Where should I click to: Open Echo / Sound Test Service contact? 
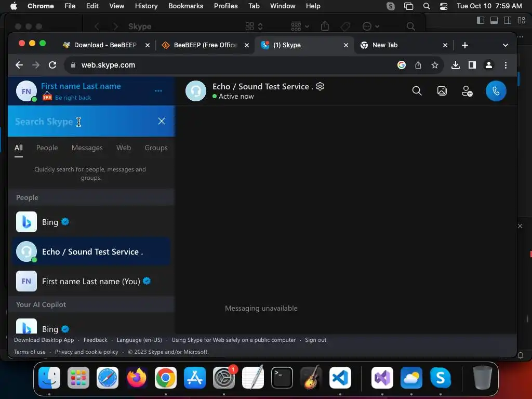91,251
